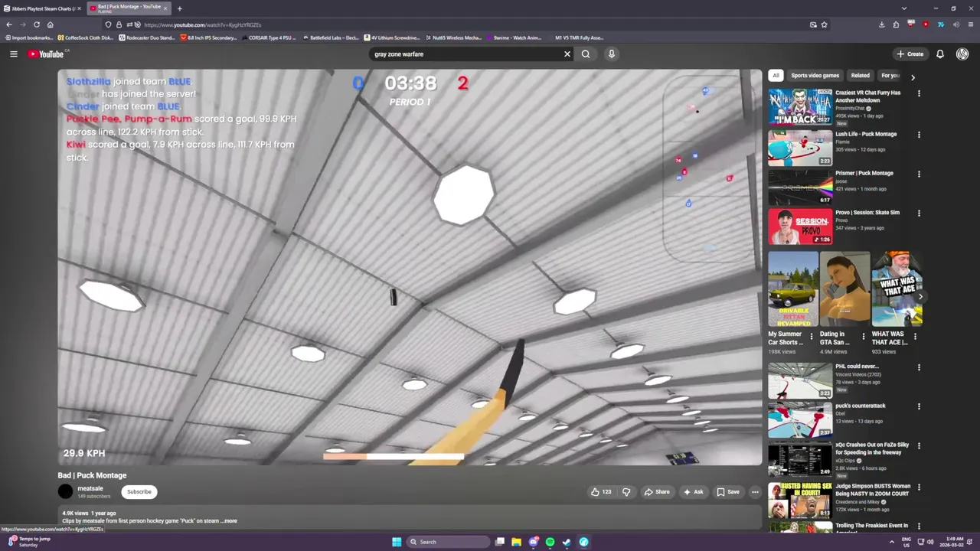Click the magnifier search button
This screenshot has height=551, width=980.
pyautogui.click(x=586, y=54)
